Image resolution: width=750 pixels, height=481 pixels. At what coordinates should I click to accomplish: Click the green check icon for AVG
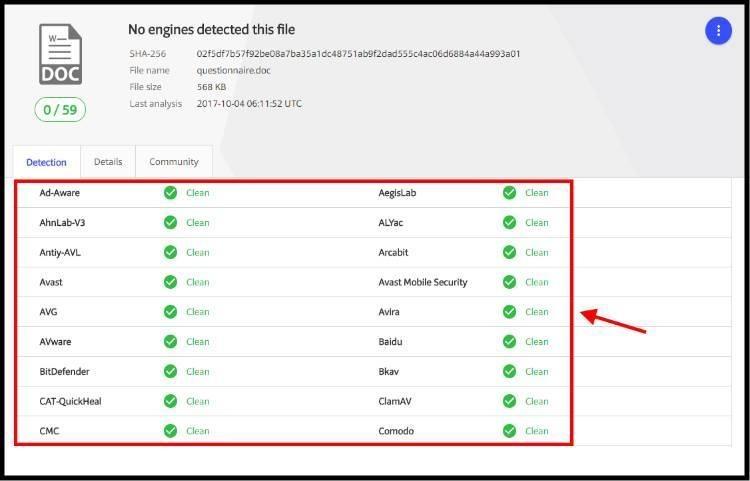point(170,312)
